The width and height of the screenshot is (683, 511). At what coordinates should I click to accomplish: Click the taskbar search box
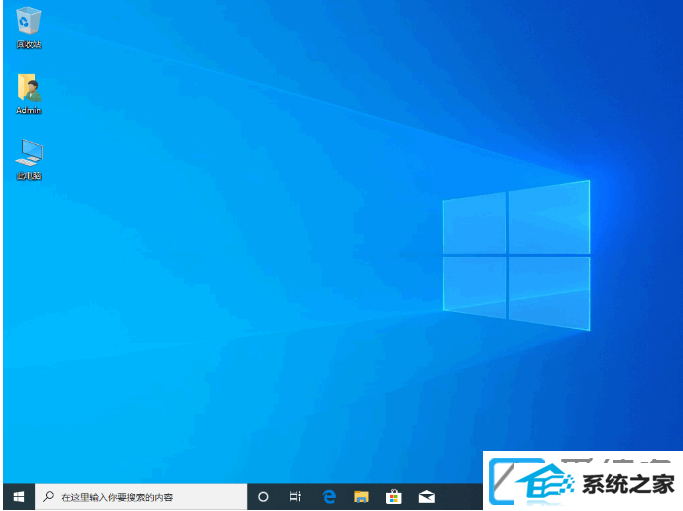[x=141, y=497]
